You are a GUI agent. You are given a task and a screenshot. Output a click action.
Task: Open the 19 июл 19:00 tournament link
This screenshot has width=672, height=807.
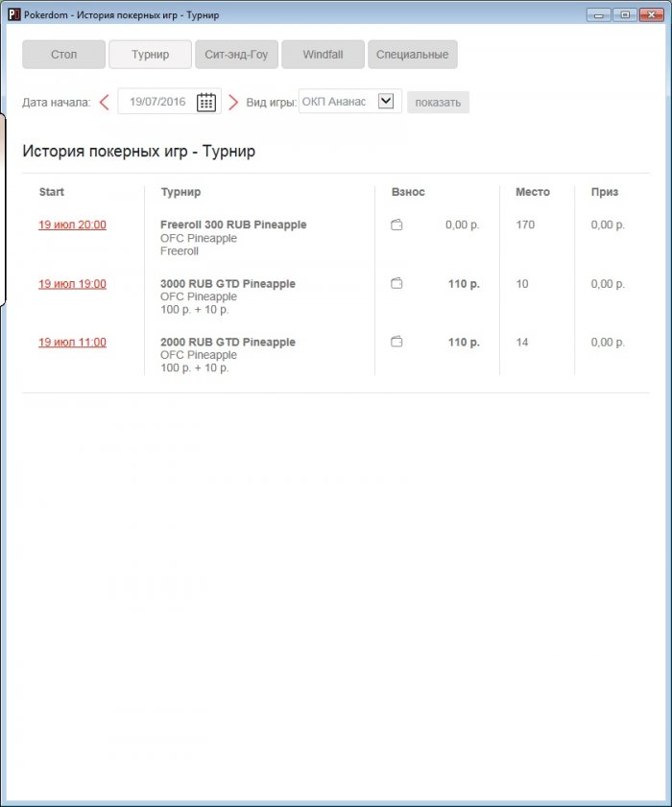coord(72,284)
